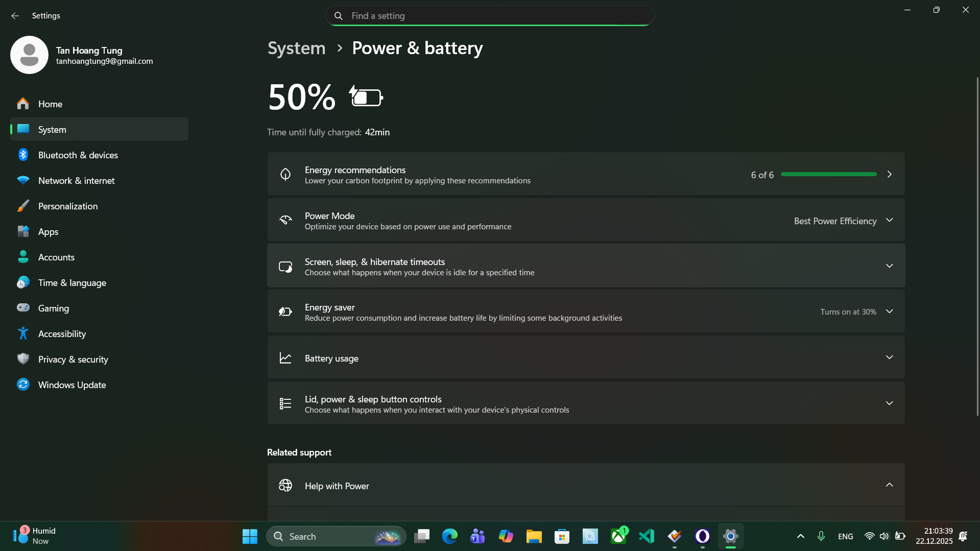Open Microsoft Teams from taskbar
Viewport: 980px width, 551px height.
(x=477, y=536)
